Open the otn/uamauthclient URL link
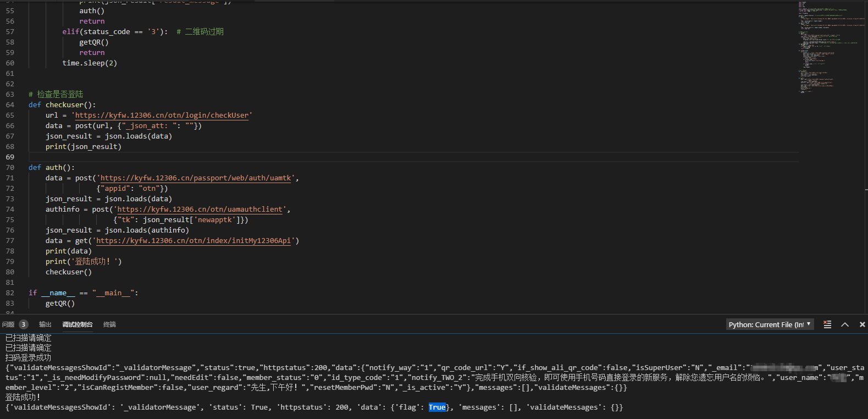The height and width of the screenshot is (419, 868). click(200, 209)
